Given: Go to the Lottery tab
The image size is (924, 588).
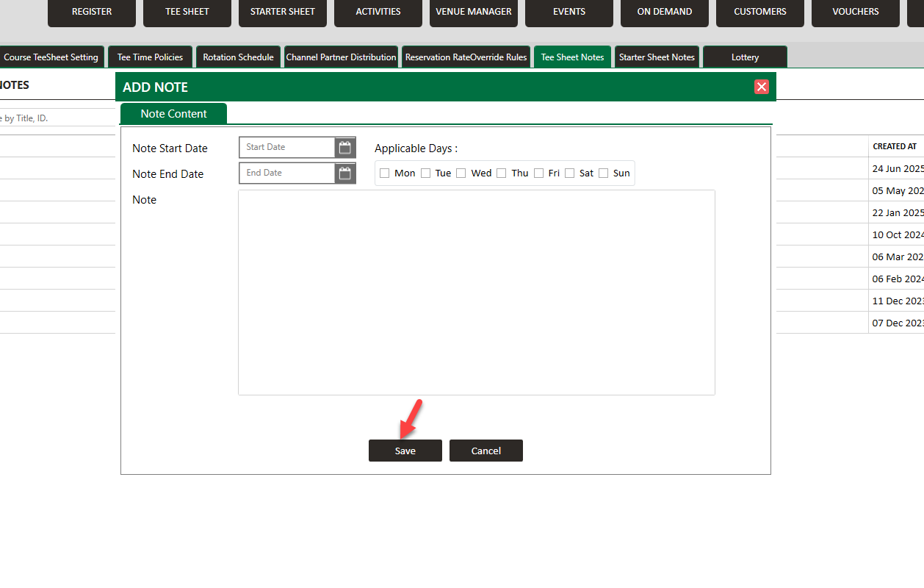Looking at the screenshot, I should tap(745, 57).
